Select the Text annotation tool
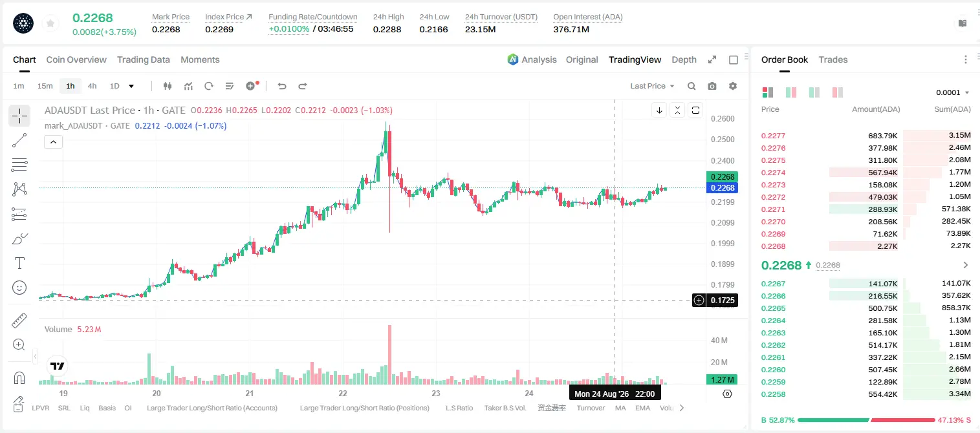 point(19,263)
